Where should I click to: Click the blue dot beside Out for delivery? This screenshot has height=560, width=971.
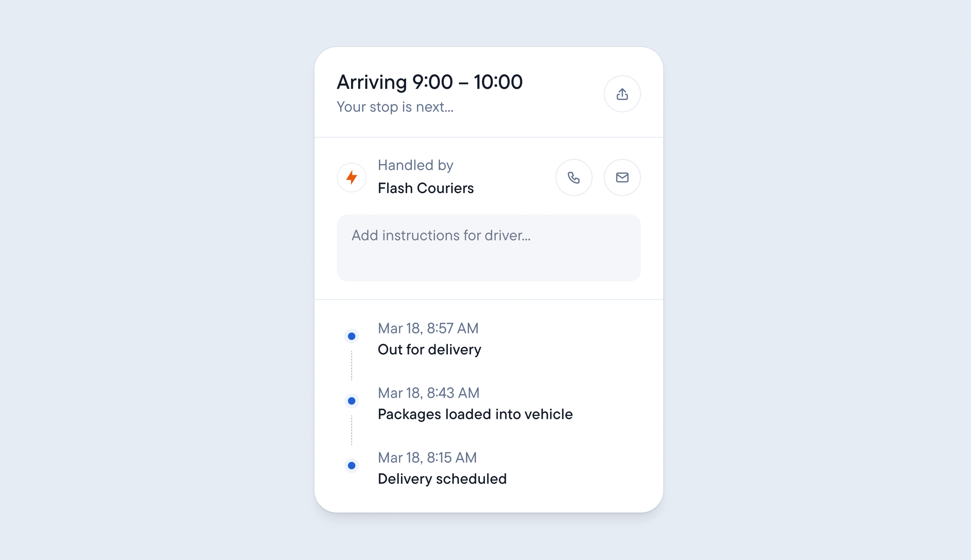pos(351,336)
